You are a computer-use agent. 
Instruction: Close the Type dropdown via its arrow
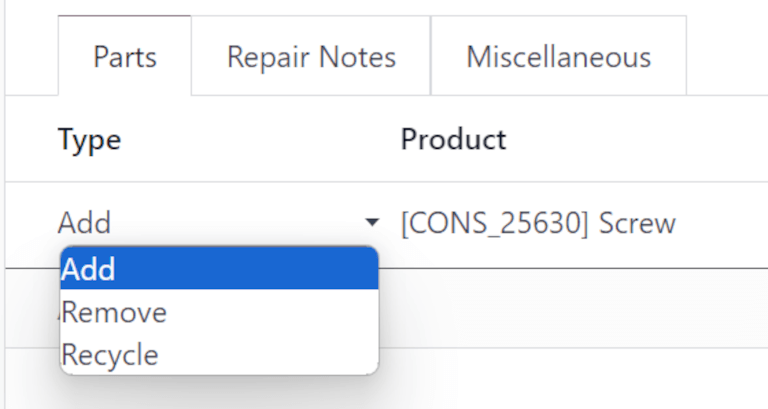372,222
